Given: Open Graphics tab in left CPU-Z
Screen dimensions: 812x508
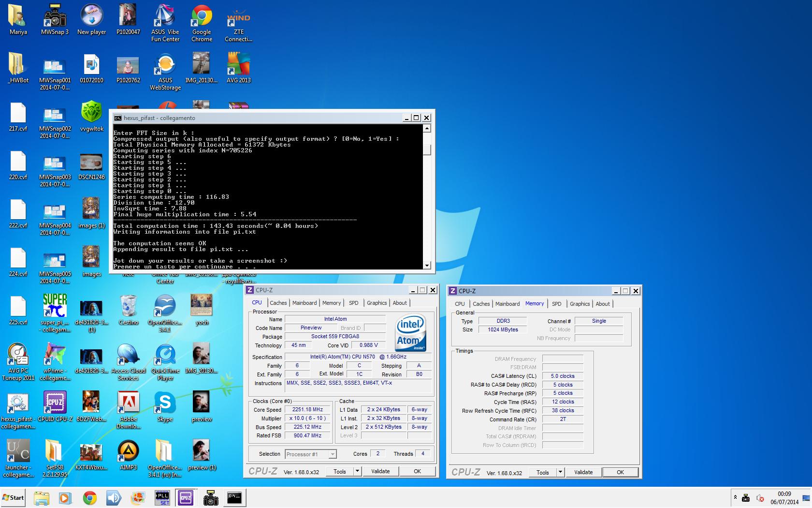Looking at the screenshot, I should (x=377, y=303).
